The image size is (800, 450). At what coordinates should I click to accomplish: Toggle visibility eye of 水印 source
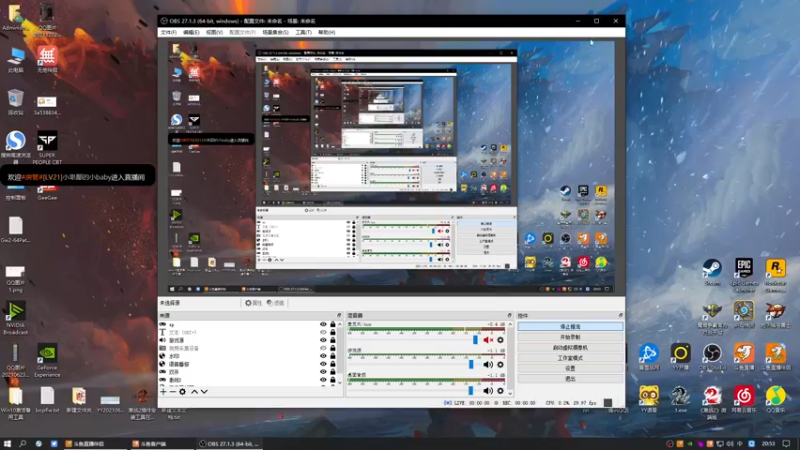323,356
